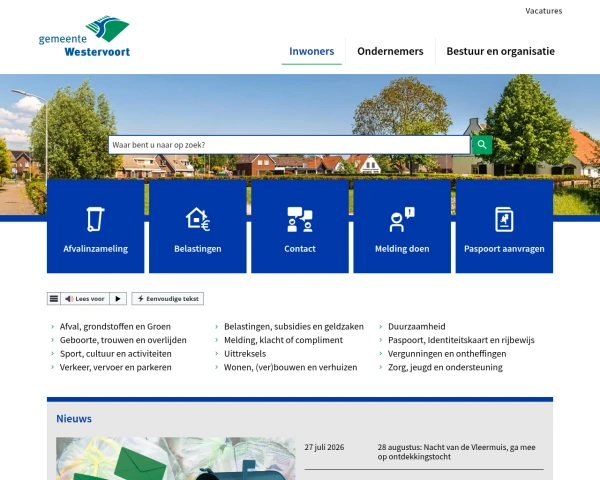The width and height of the screenshot is (600, 480).
Task: Focus the 'Waar bent u naar op zoek?' search field
Action: pos(289,145)
